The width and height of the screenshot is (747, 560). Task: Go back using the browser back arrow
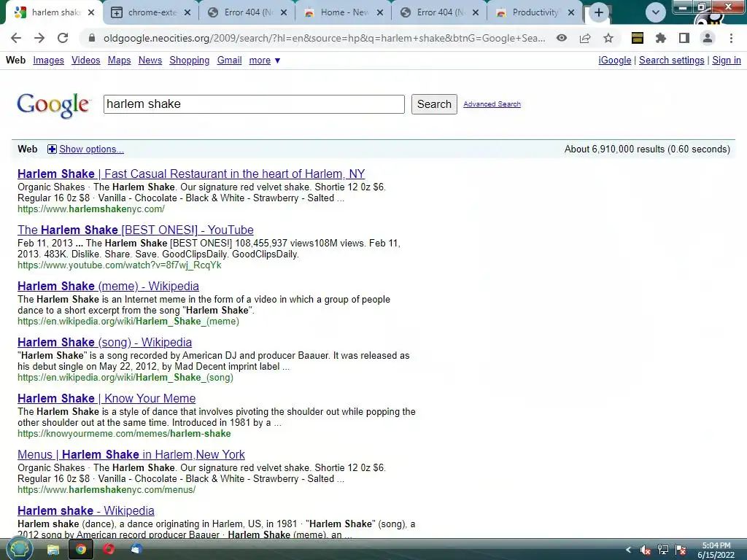point(16,38)
